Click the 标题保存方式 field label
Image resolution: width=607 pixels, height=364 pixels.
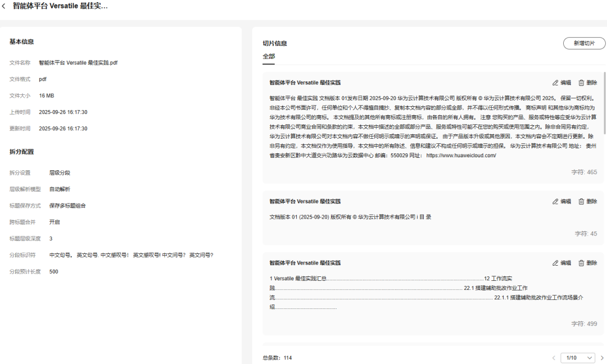point(25,206)
